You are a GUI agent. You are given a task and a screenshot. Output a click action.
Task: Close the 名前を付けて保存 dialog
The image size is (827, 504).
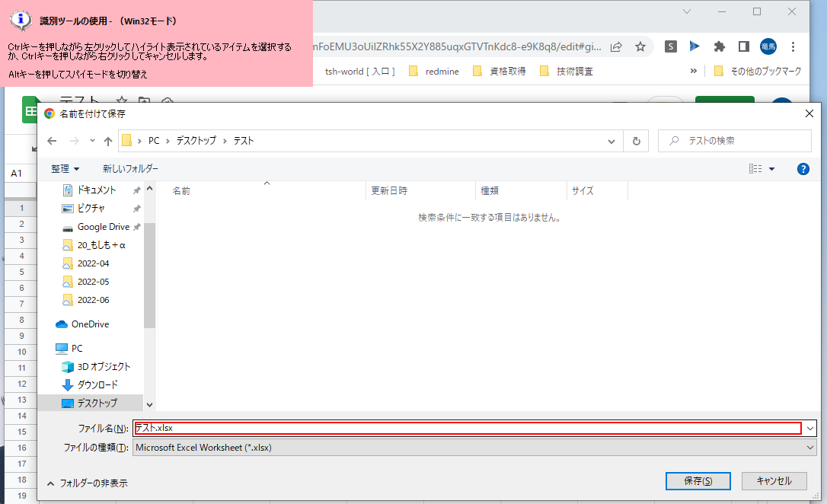click(809, 113)
